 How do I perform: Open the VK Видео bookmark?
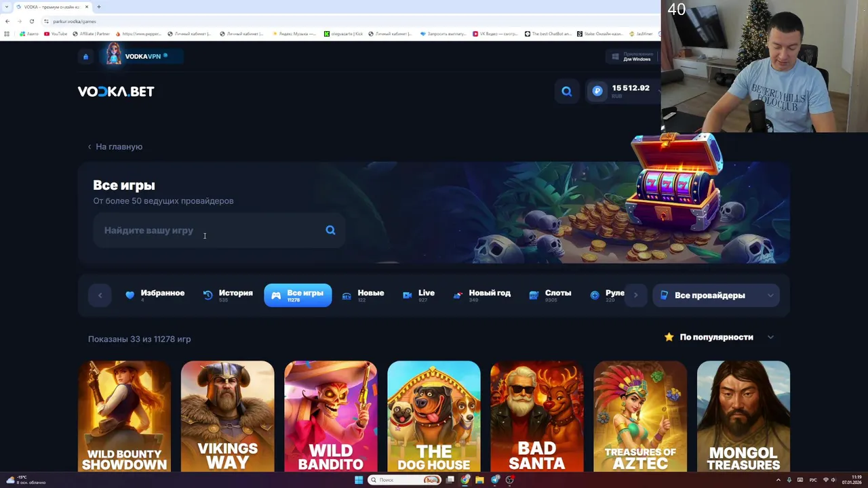pyautogui.click(x=496, y=33)
